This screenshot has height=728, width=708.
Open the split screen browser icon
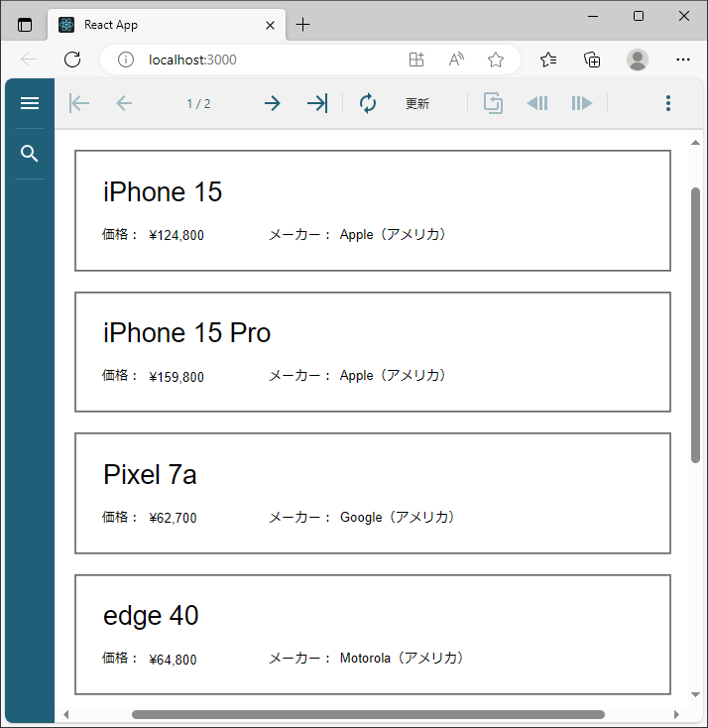point(416,60)
